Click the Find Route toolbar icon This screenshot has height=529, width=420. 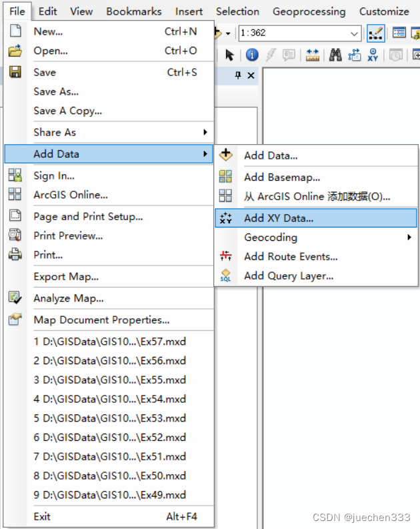tap(355, 55)
